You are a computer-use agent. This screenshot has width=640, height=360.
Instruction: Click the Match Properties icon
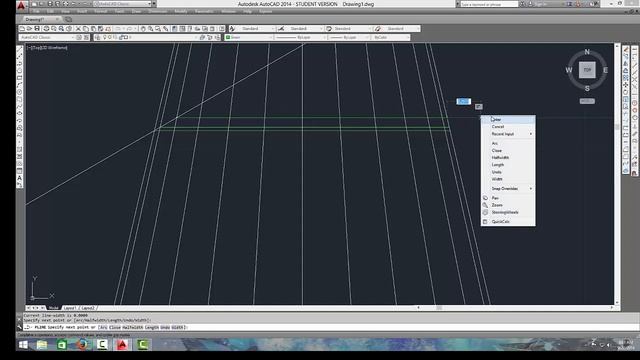click(100, 29)
